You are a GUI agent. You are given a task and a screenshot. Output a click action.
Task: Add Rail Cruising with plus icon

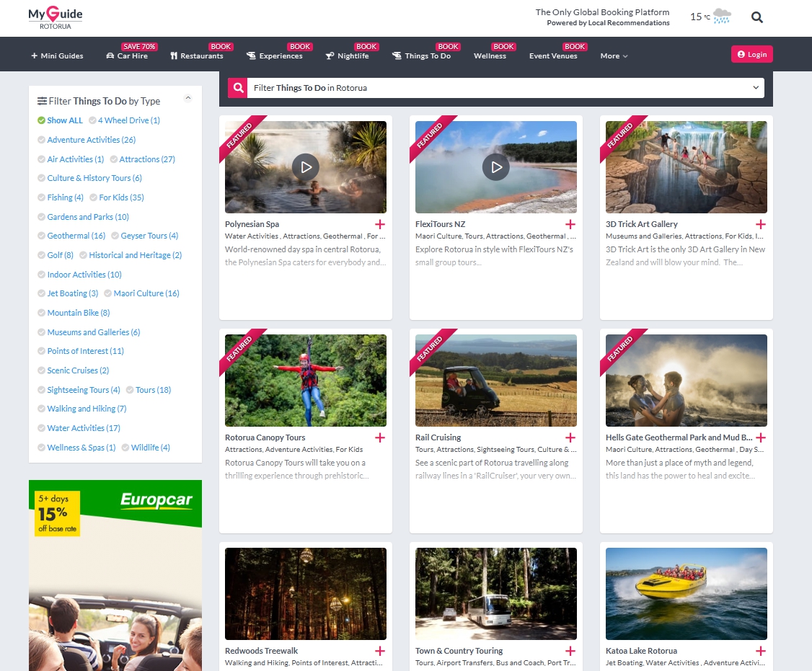[570, 437]
